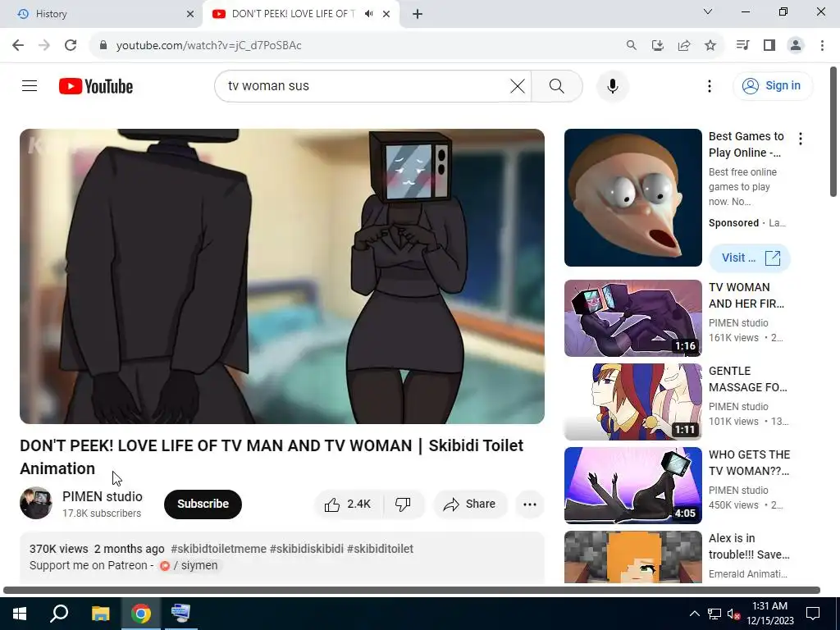Open the Chrome side panel icon
The height and width of the screenshot is (630, 840).
point(769,45)
